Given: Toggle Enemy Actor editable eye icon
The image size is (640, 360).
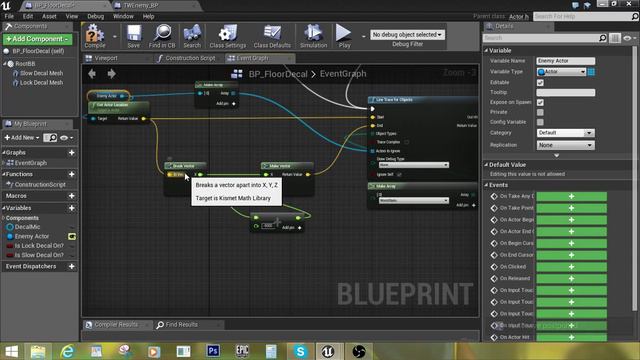Looking at the screenshot, I should coord(72,236).
